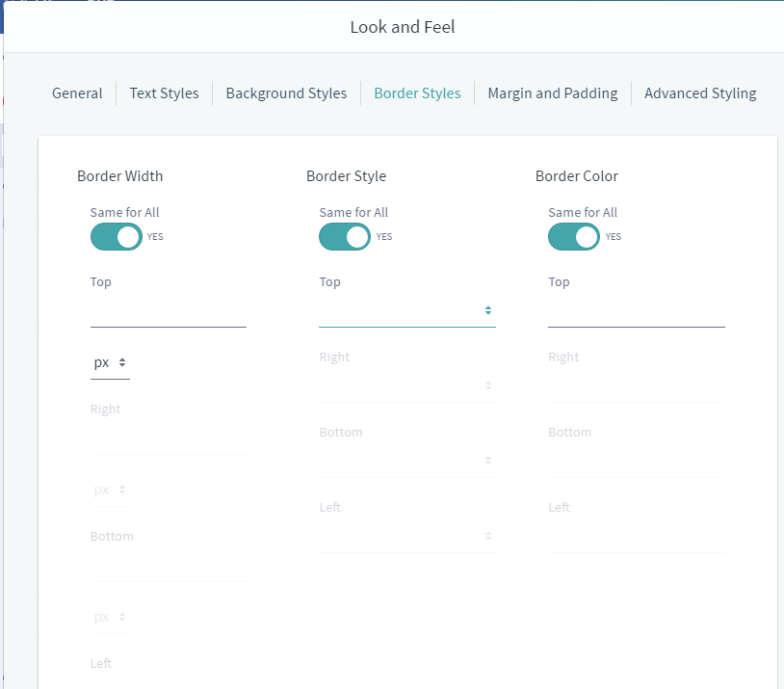This screenshot has height=689, width=784.
Task: Open the Border Style Top dropdown
Action: 407,310
